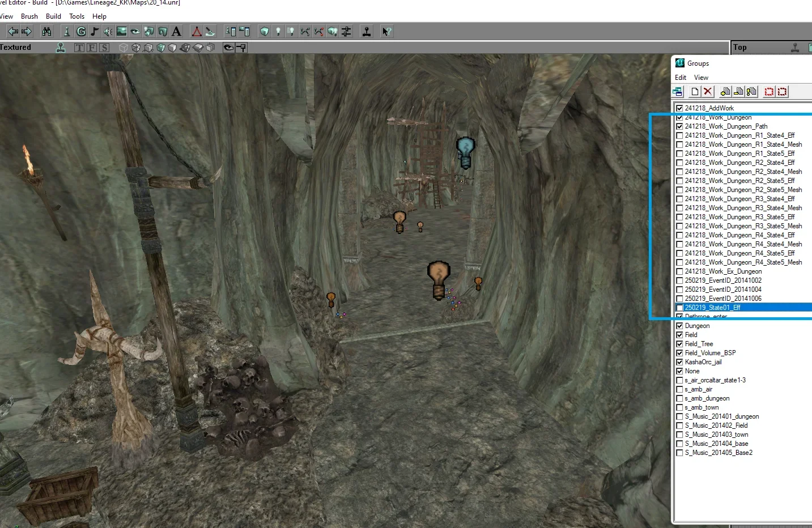
Task: Click the Play Map joystick icon
Action: pyautogui.click(x=367, y=32)
